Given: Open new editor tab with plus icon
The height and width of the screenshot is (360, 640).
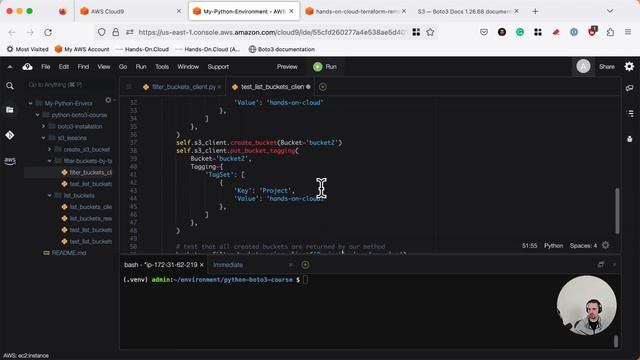Looking at the screenshot, I should coord(322,87).
